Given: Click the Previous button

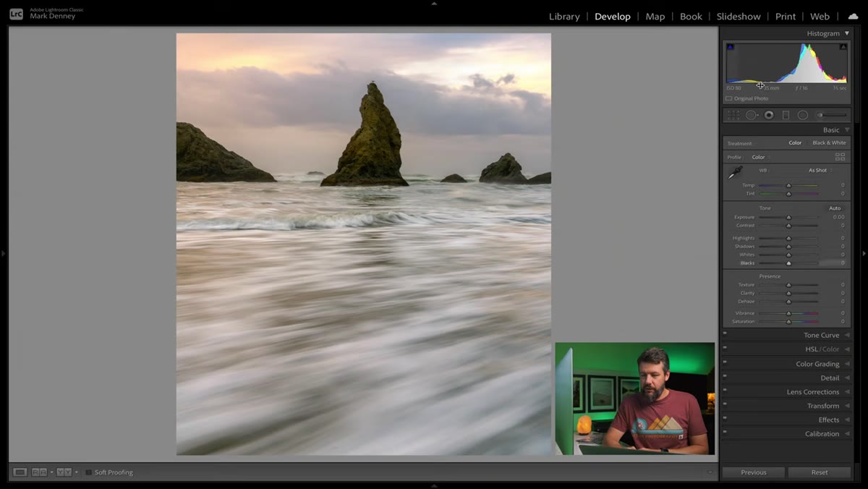Looking at the screenshot, I should click(x=753, y=472).
